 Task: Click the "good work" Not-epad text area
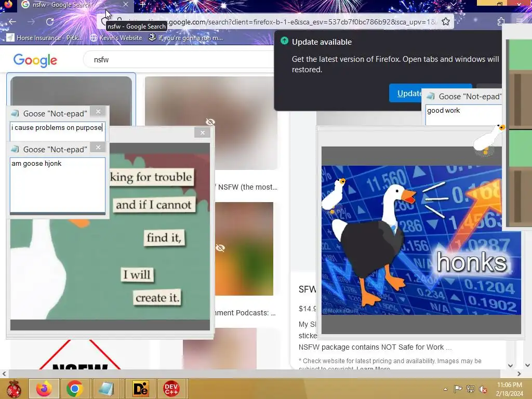pyautogui.click(x=463, y=115)
